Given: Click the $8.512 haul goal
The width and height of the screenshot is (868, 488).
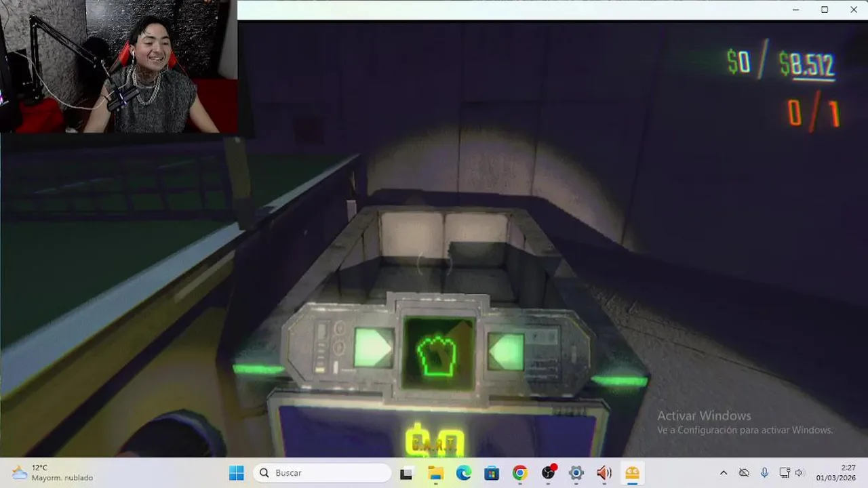Looking at the screenshot, I should click(806, 65).
